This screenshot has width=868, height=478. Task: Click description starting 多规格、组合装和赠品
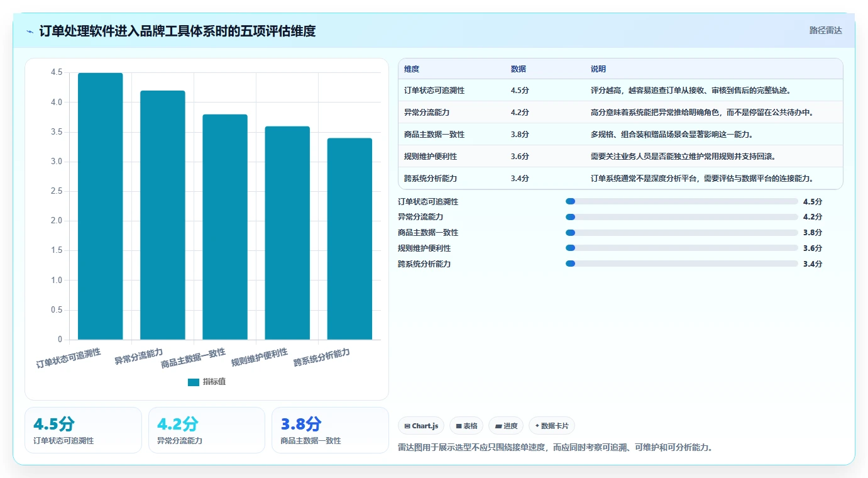click(x=672, y=134)
